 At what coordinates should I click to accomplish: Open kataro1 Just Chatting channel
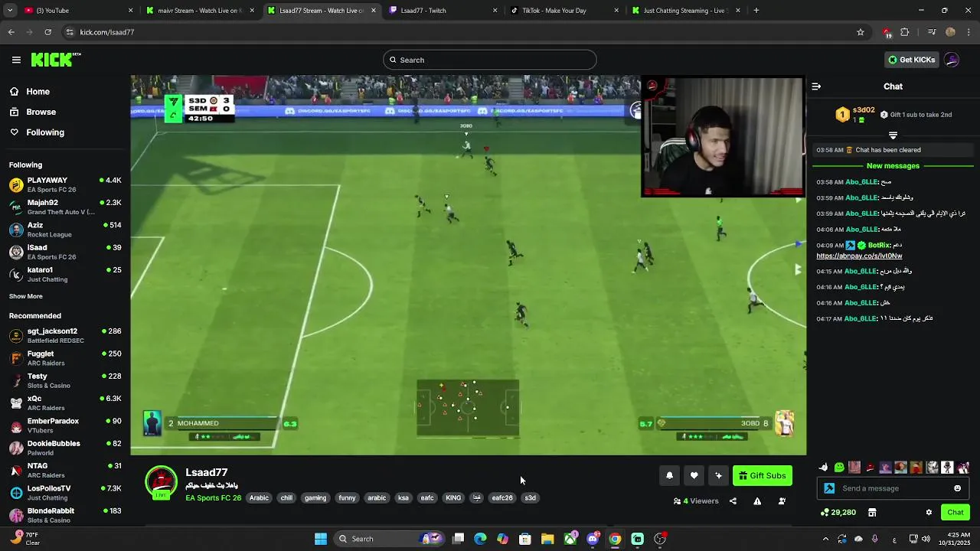65,274
